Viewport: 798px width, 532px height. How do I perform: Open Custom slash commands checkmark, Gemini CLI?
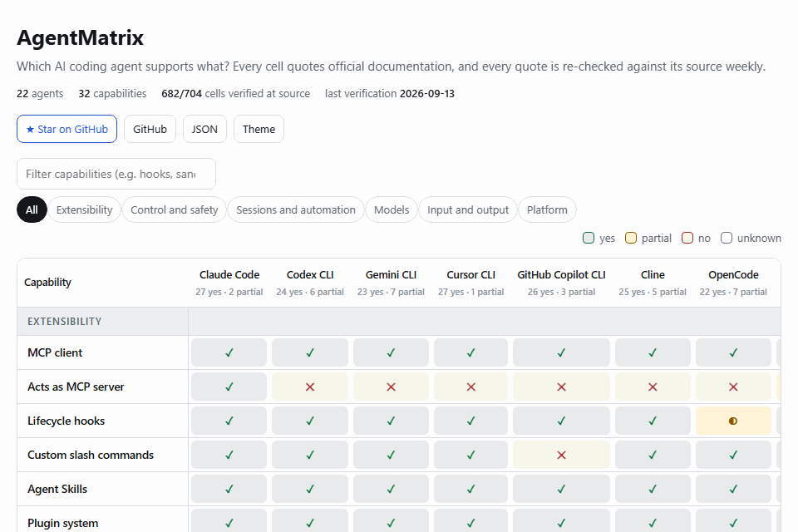tap(391, 455)
